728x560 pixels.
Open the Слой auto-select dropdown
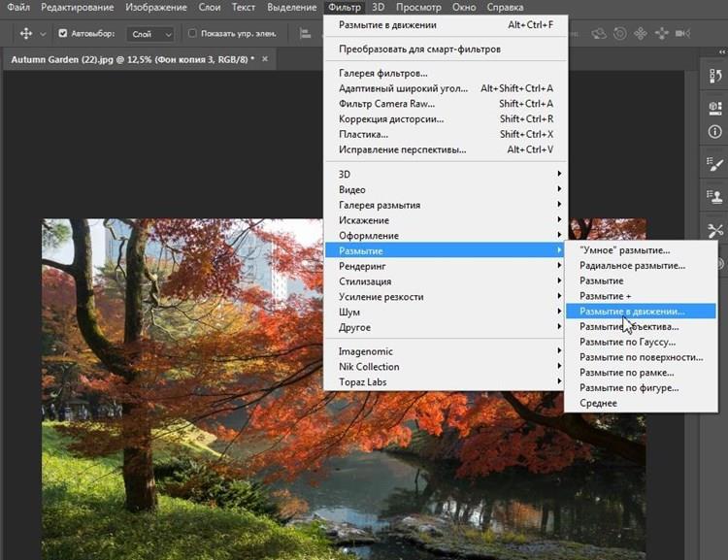150,33
